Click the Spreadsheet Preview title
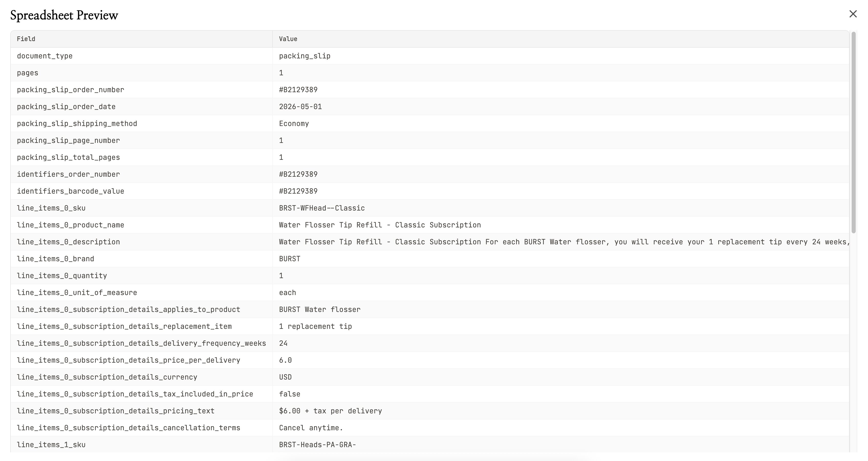The image size is (868, 461). pos(64,15)
